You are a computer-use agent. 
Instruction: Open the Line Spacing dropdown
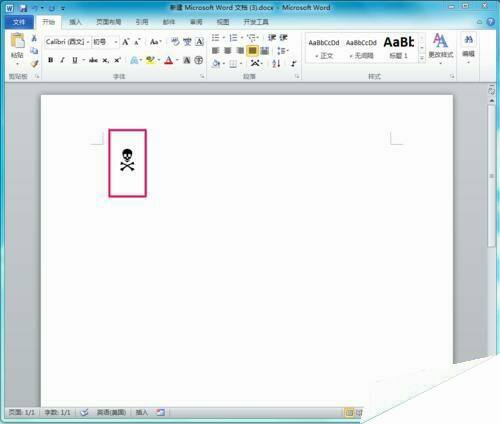282,51
